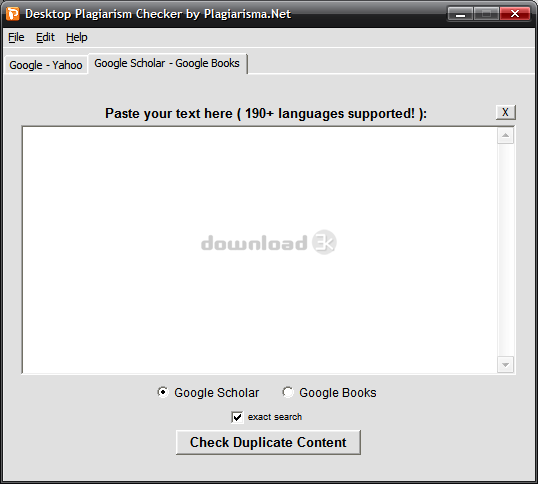Close the Desktop Plagiarism Checker window
538x484 pixels.
515,14
